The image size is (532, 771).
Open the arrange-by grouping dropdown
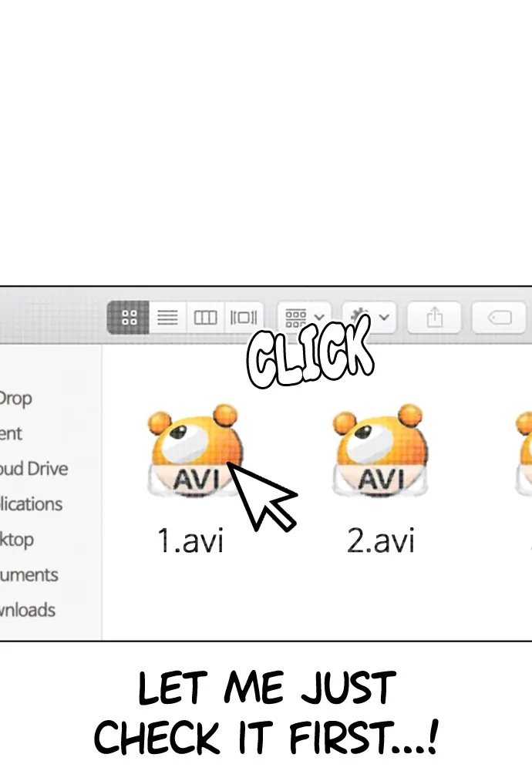click(x=305, y=317)
